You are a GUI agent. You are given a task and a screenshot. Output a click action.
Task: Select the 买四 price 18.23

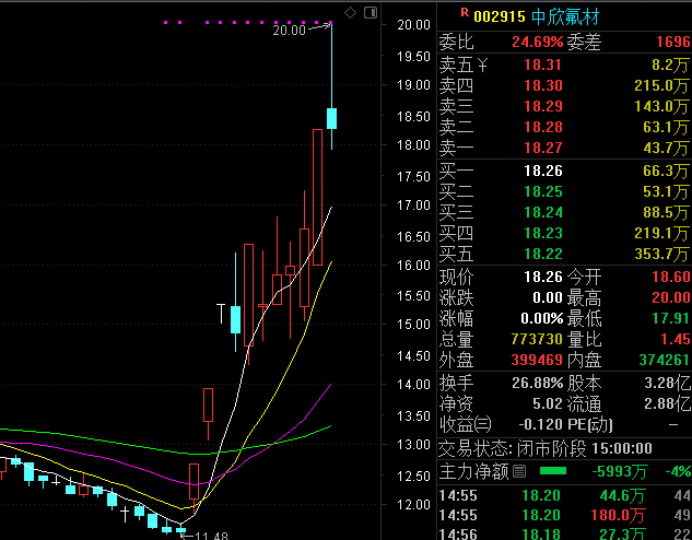543,233
